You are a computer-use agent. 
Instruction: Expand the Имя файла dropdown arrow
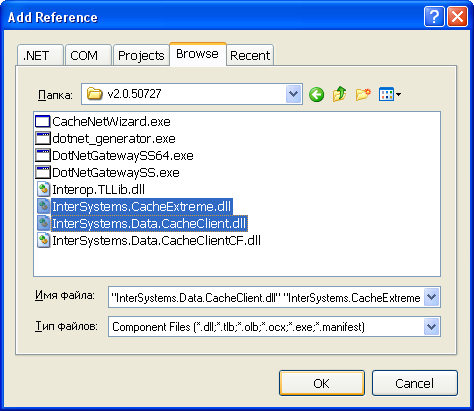click(x=431, y=297)
